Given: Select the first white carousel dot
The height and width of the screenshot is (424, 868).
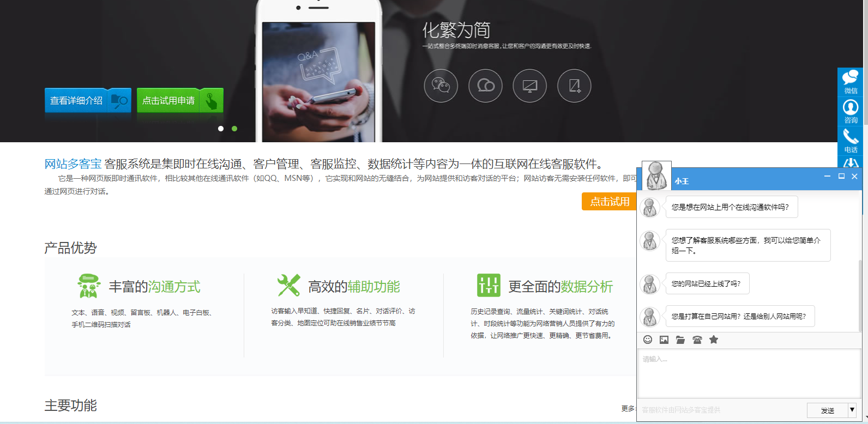Looking at the screenshot, I should (221, 129).
